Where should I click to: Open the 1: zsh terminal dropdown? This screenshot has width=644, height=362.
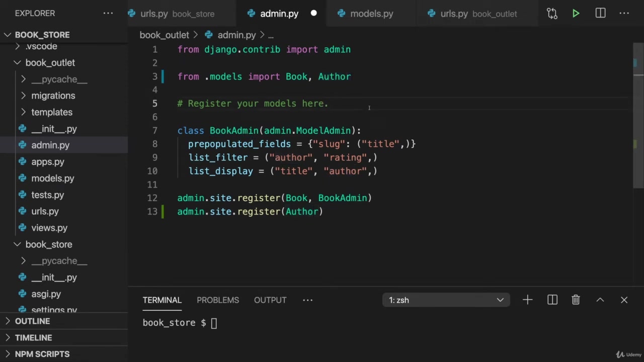point(446,300)
